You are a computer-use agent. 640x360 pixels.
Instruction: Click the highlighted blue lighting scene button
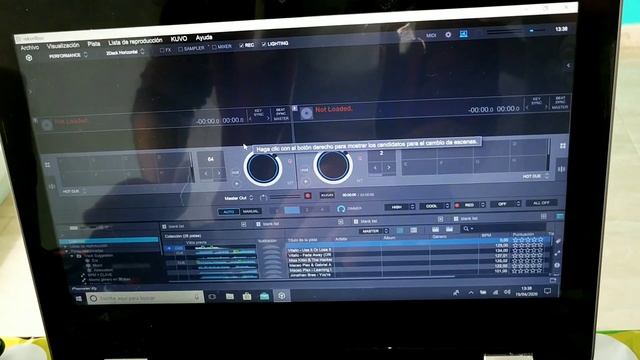pyautogui.click(x=292, y=210)
